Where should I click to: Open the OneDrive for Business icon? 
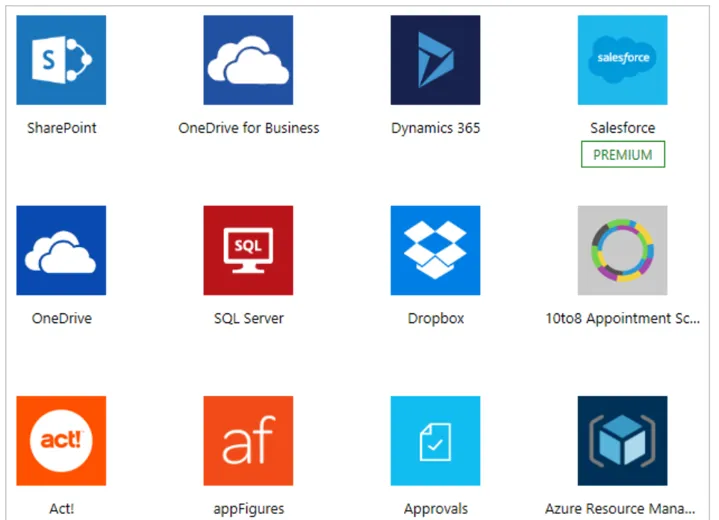(x=248, y=60)
